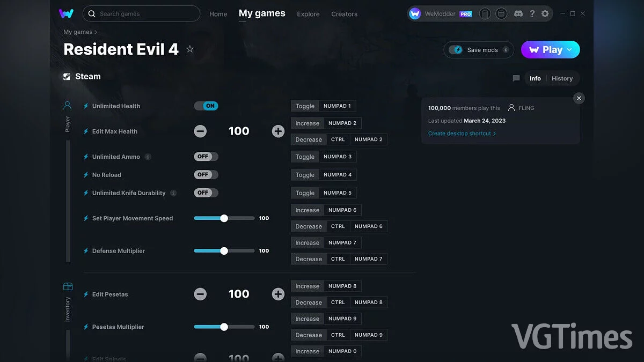
Task: Click the Decrease CTRL NUMPAD 7 hotkey button
Action: click(x=339, y=259)
